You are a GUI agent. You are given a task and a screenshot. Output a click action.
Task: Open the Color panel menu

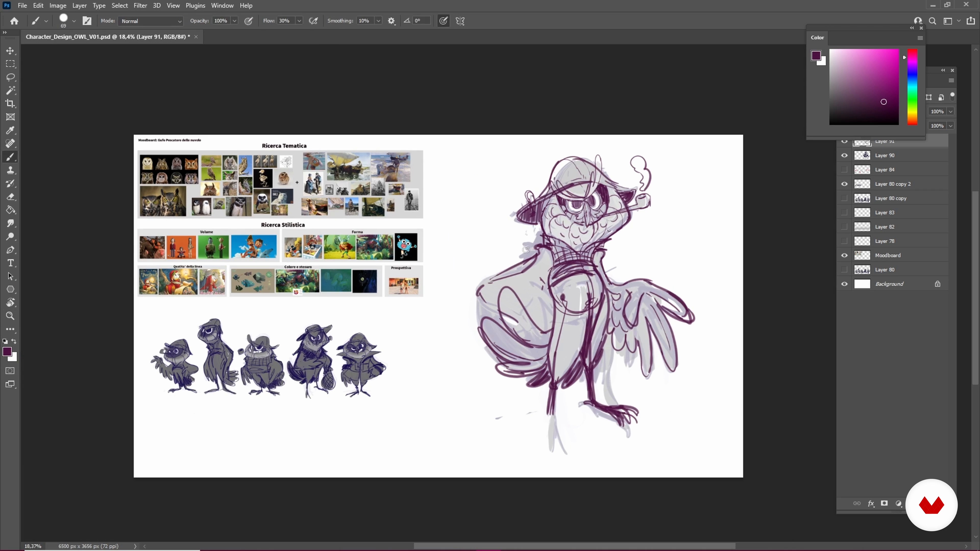click(920, 38)
